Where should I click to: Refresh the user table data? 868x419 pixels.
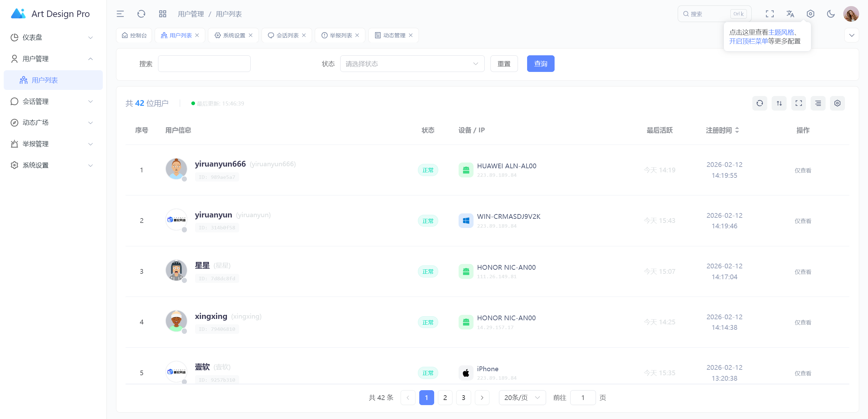tap(759, 103)
